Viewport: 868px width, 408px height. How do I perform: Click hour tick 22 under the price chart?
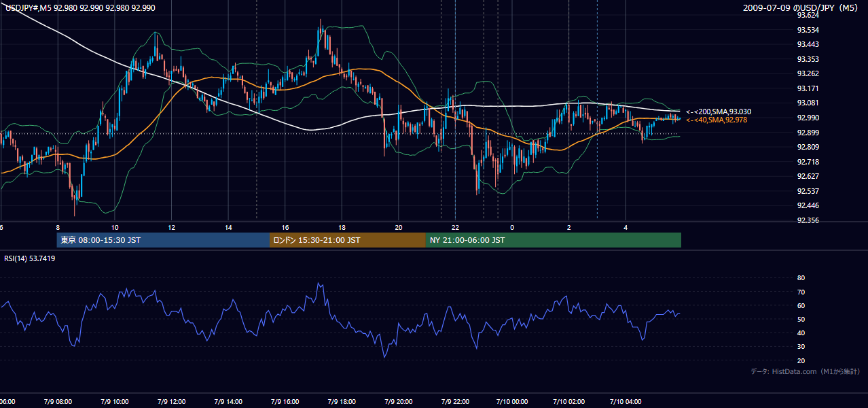(x=456, y=227)
